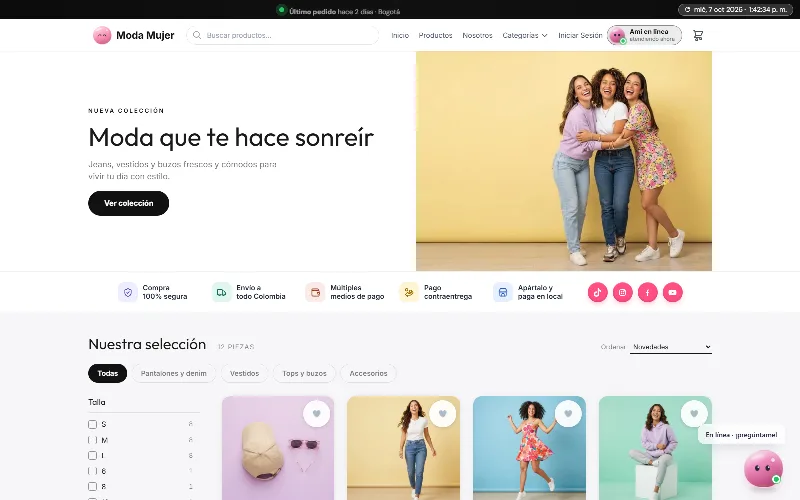800x500 pixels.
Task: Open the floral dress product image
Action: 529,448
